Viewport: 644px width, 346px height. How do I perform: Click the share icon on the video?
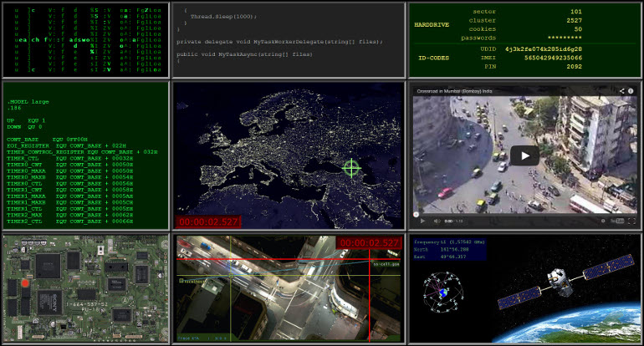tap(621, 91)
